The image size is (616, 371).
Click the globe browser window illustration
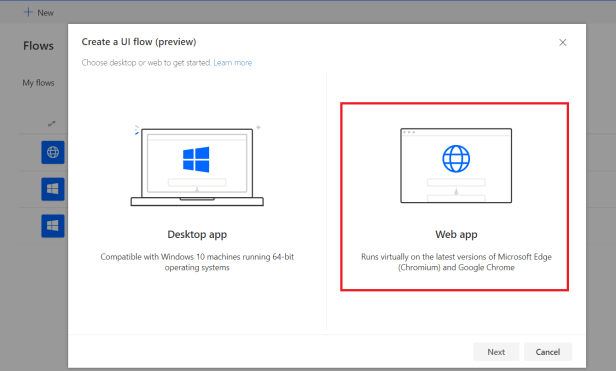point(456,165)
